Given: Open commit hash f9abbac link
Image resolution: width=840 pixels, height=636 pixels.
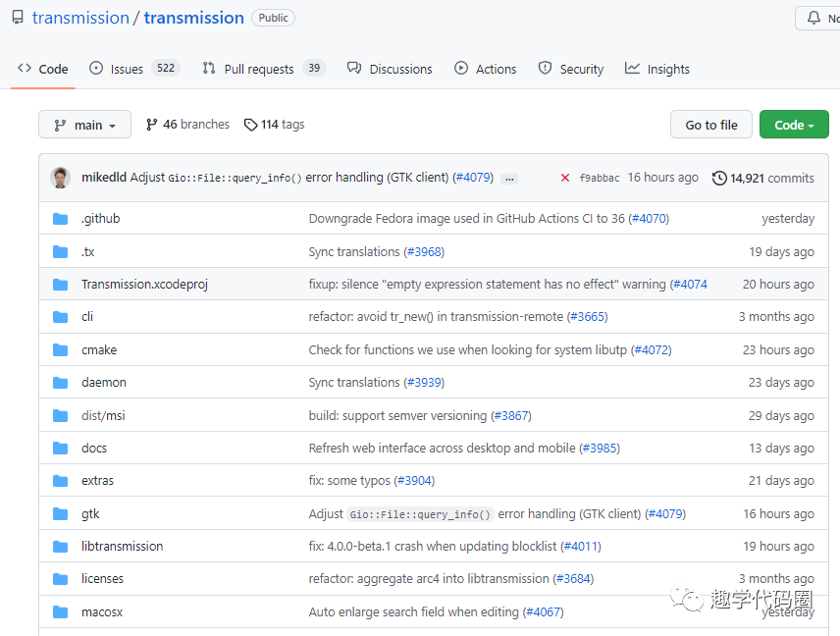Looking at the screenshot, I should 600,179.
